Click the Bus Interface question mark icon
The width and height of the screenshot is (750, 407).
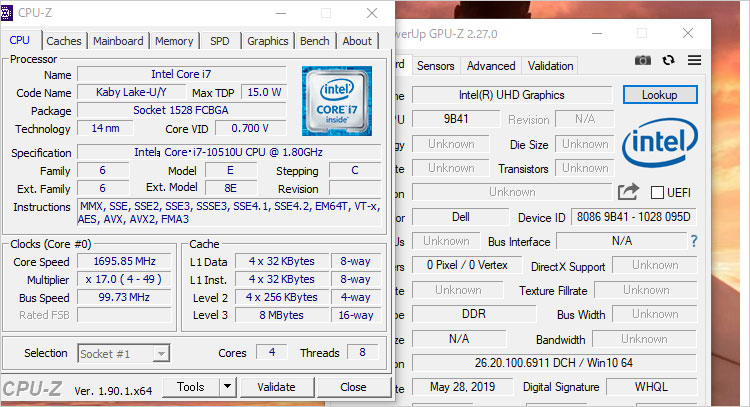point(694,241)
